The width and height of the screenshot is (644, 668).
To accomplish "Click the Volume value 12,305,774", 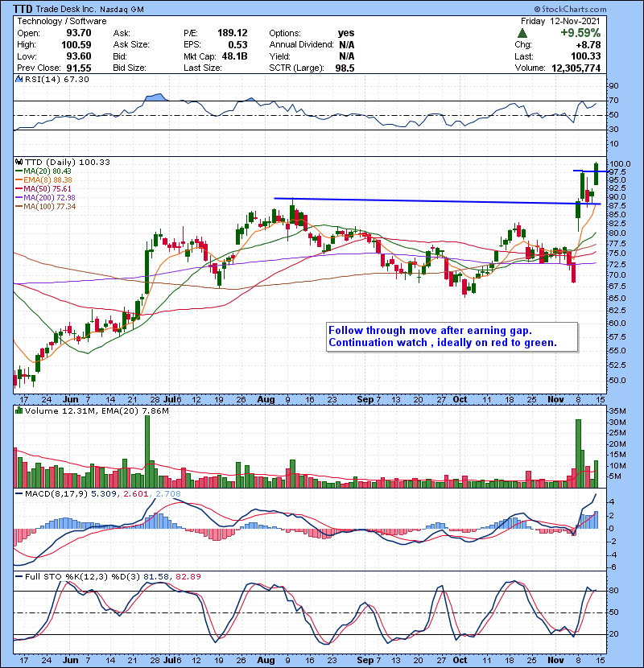I will (576, 68).
